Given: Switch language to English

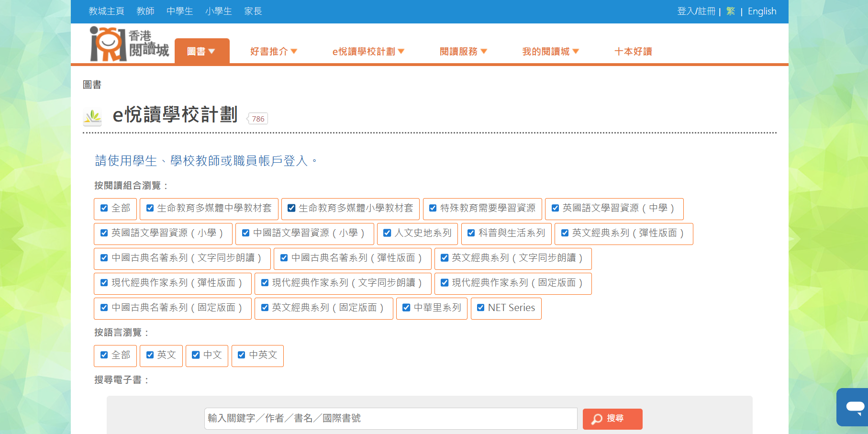Looking at the screenshot, I should click(x=762, y=11).
